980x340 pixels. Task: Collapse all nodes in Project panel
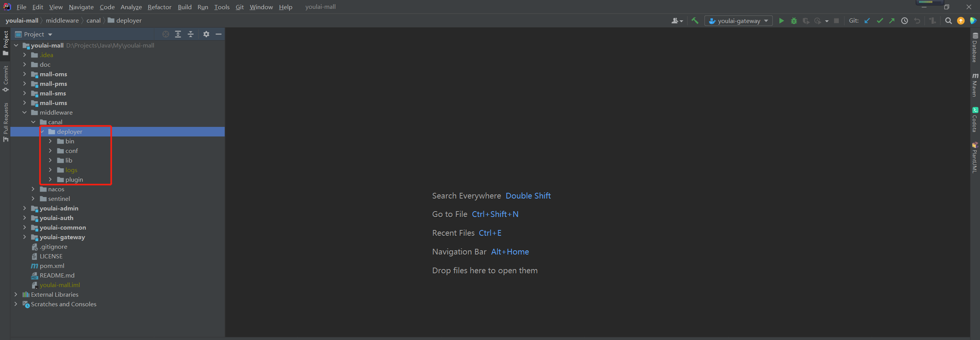click(x=191, y=34)
